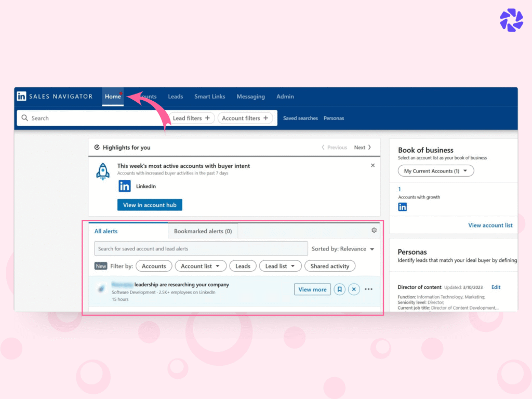Open the Messaging navigation menu
The image size is (532, 399).
[251, 96]
